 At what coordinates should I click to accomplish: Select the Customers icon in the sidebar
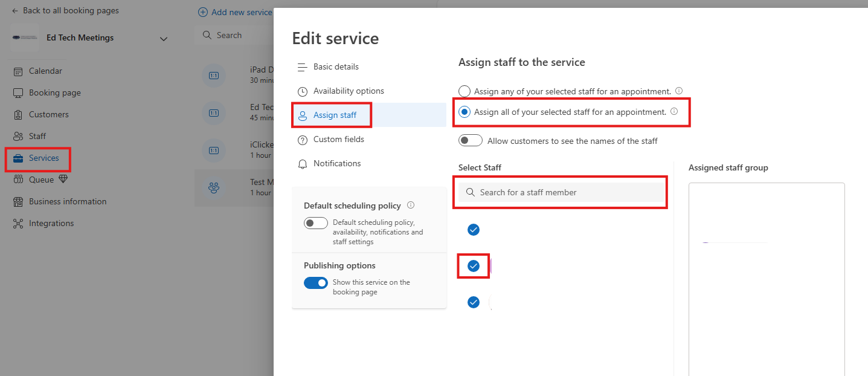pyautogui.click(x=18, y=115)
